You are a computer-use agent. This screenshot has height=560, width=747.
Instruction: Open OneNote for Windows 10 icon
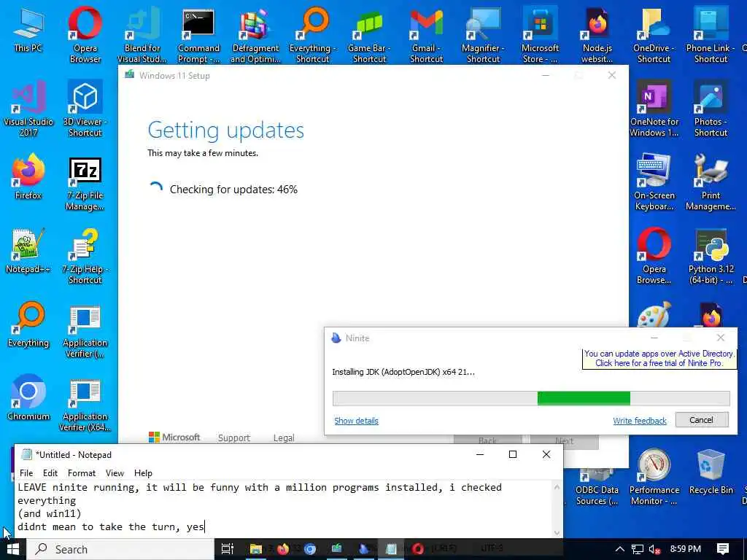[x=654, y=109]
